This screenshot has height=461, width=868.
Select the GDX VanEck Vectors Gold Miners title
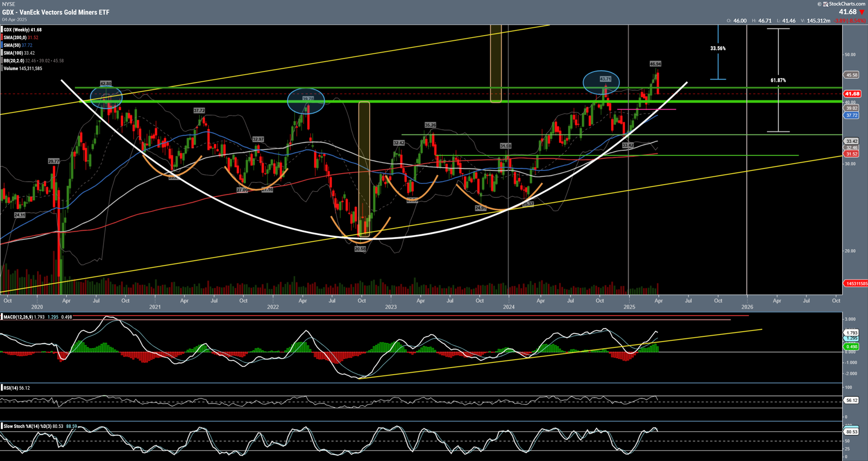(56, 12)
